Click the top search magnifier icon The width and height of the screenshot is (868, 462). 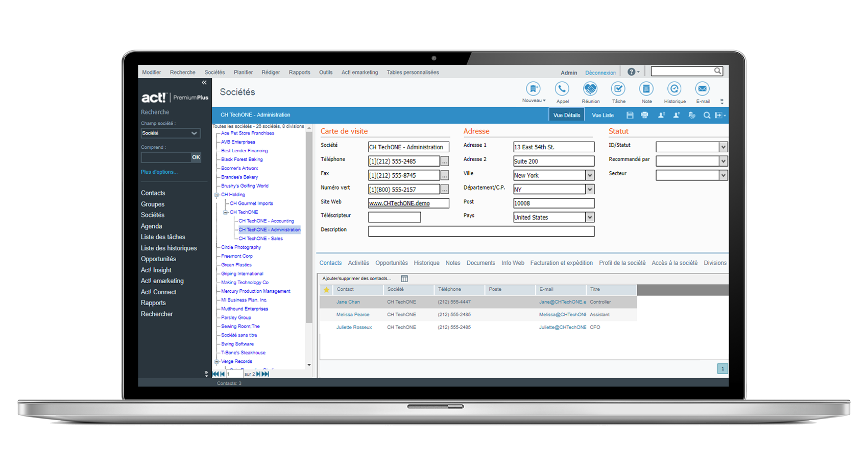point(717,71)
